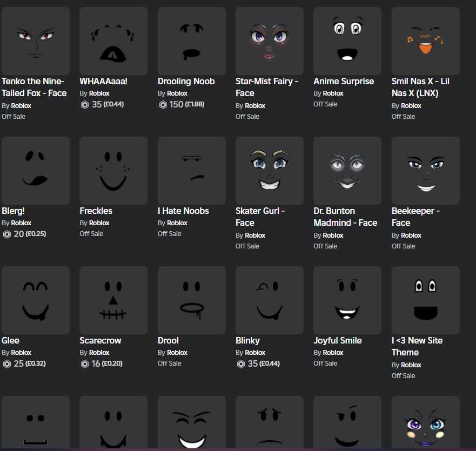Go to the Glee item title link
This screenshot has width=476, height=451.
(x=10, y=340)
